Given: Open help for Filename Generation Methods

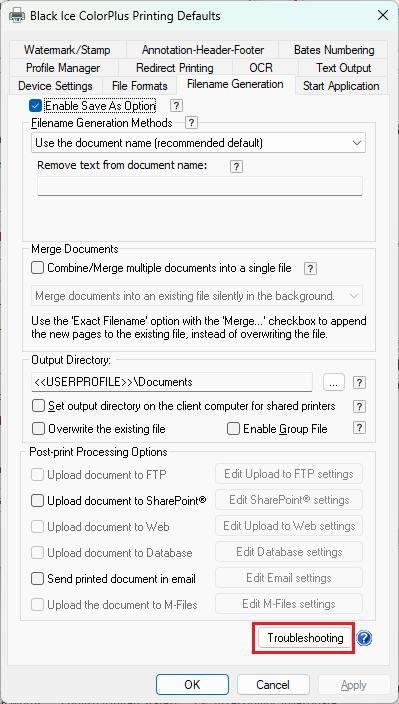Looking at the screenshot, I should [192, 122].
